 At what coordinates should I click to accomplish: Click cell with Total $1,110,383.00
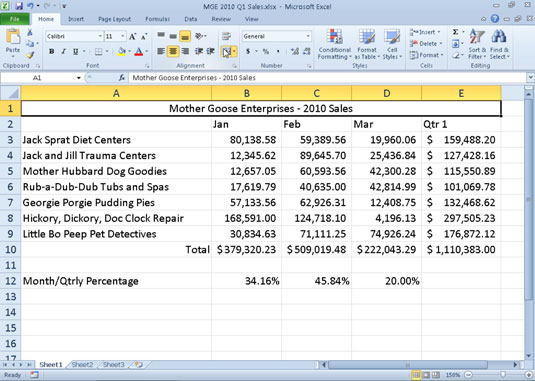point(461,250)
